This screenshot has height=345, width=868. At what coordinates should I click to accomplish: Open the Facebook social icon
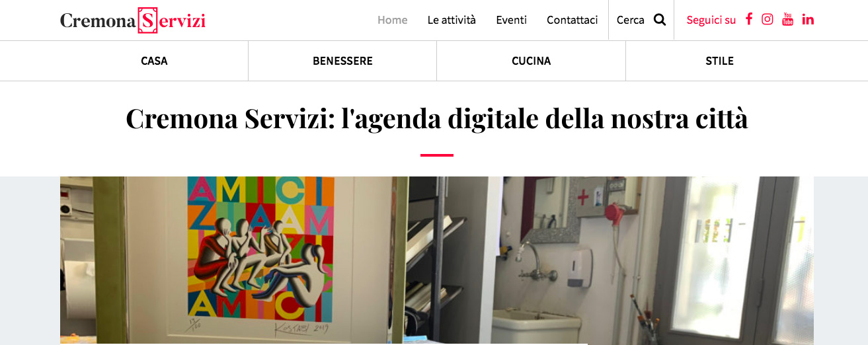point(749,19)
